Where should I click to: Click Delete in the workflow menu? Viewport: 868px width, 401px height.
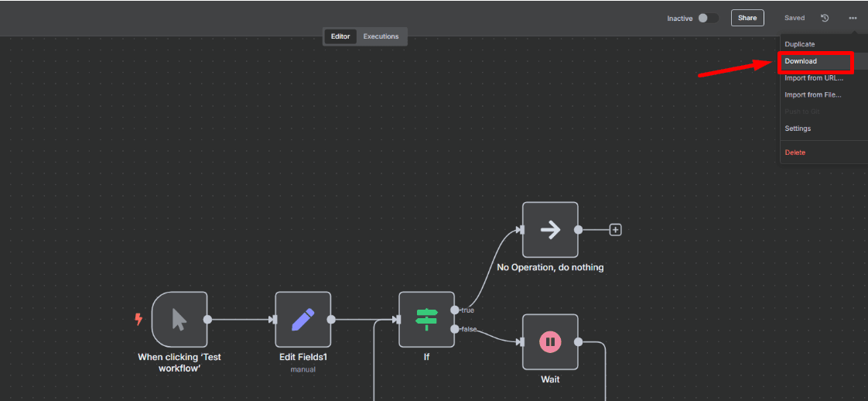click(x=795, y=153)
